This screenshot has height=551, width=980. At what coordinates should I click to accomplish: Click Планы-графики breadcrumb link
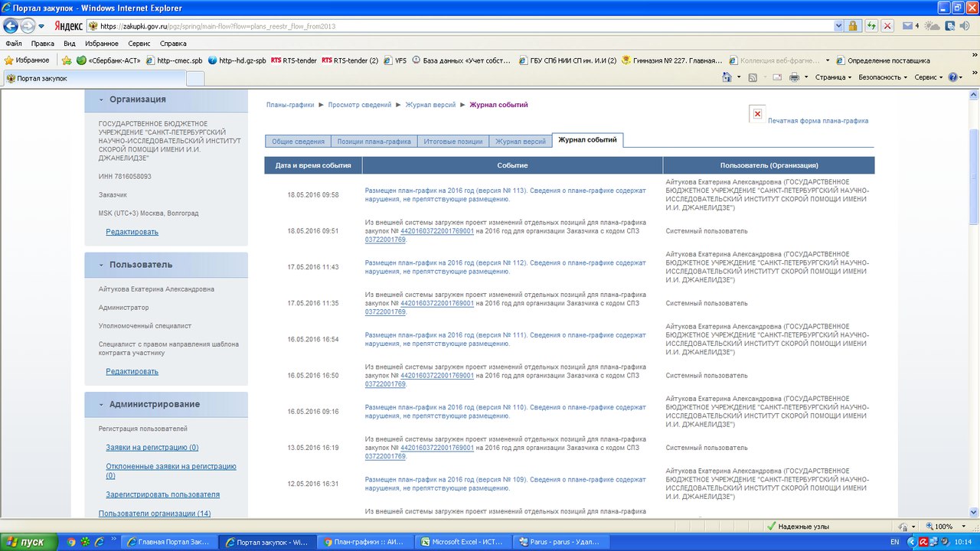pos(290,105)
